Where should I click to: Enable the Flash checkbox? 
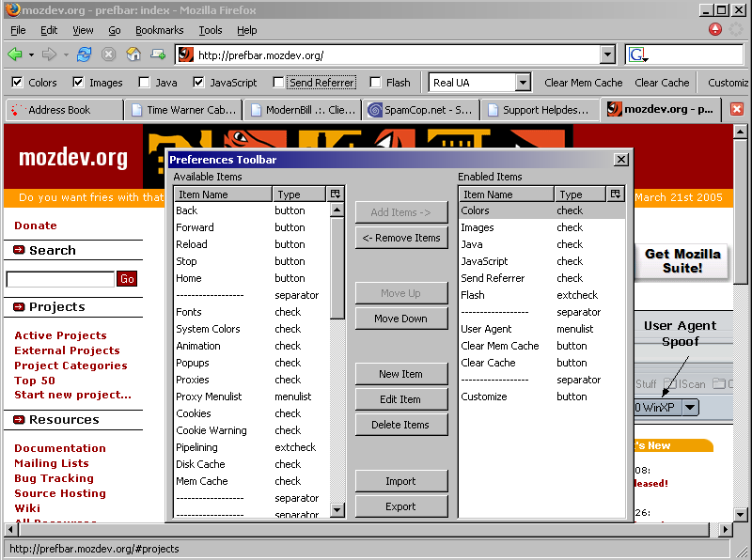click(375, 83)
